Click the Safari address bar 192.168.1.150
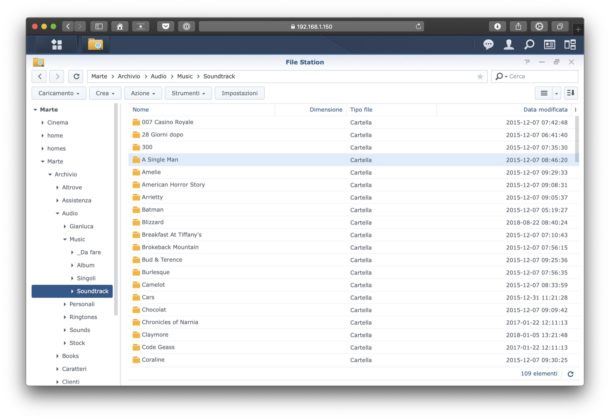The image size is (610, 420). tap(311, 26)
